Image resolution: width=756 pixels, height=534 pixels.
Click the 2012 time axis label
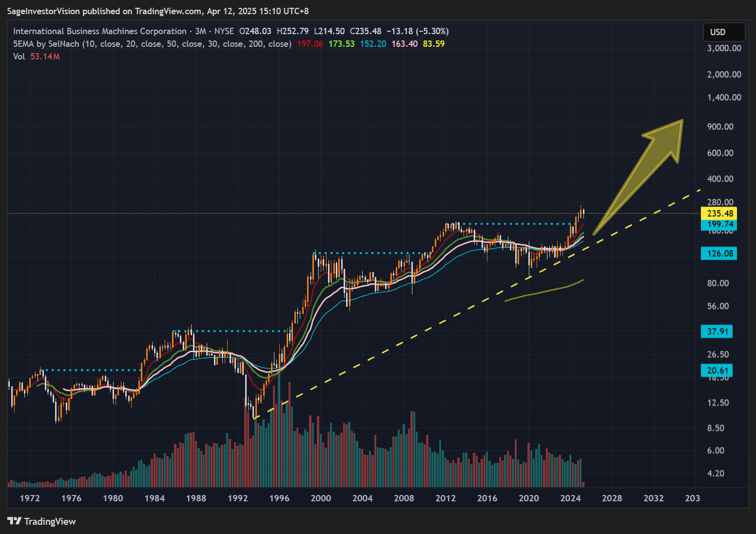click(x=446, y=498)
